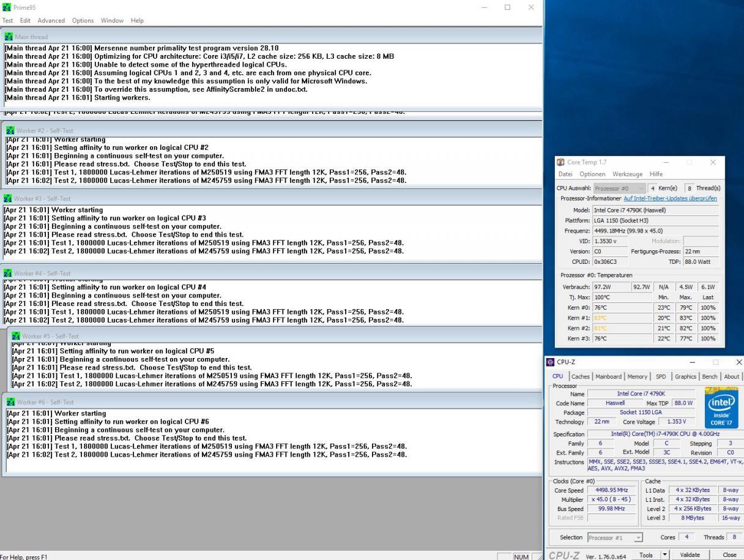
Task: Click the Worker #6 window icon
Action: click(x=11, y=402)
